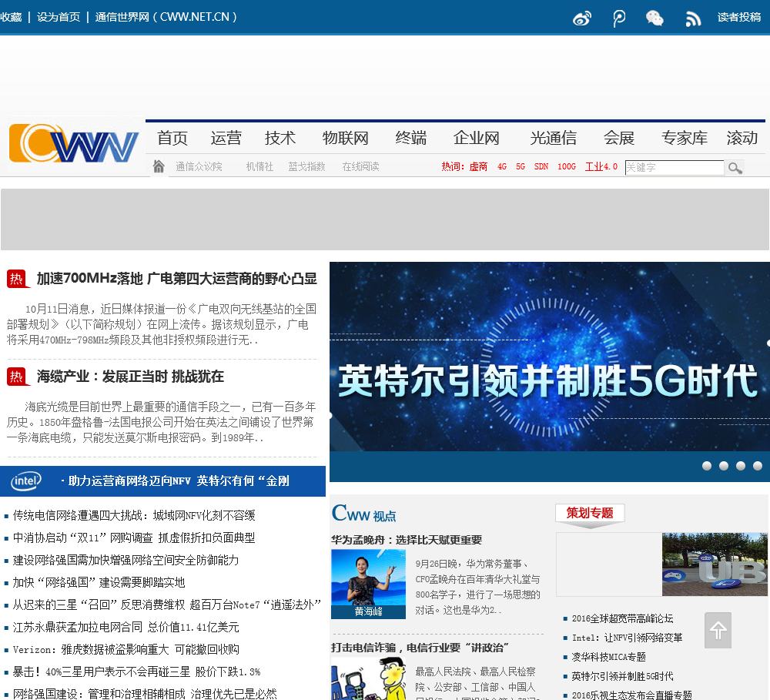The height and width of the screenshot is (700, 770).
Task: Open article 建设网络强国需加快增强网络空间安全防御能力
Action: pos(126,560)
